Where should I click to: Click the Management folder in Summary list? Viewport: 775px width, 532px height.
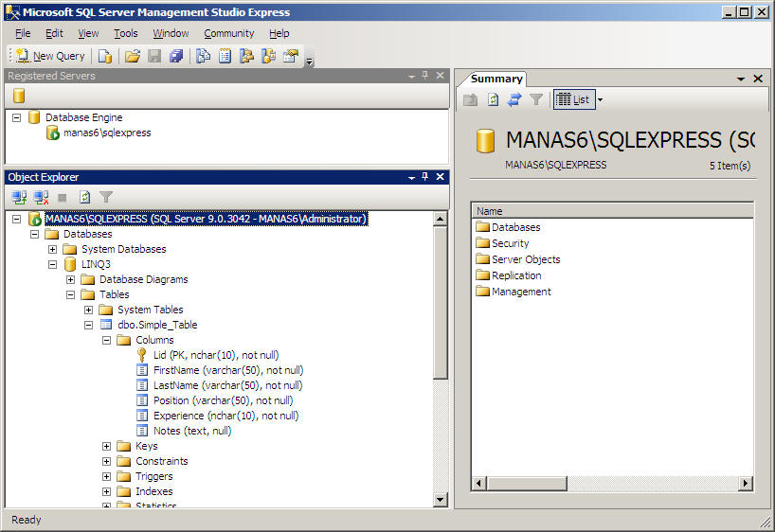(514, 292)
